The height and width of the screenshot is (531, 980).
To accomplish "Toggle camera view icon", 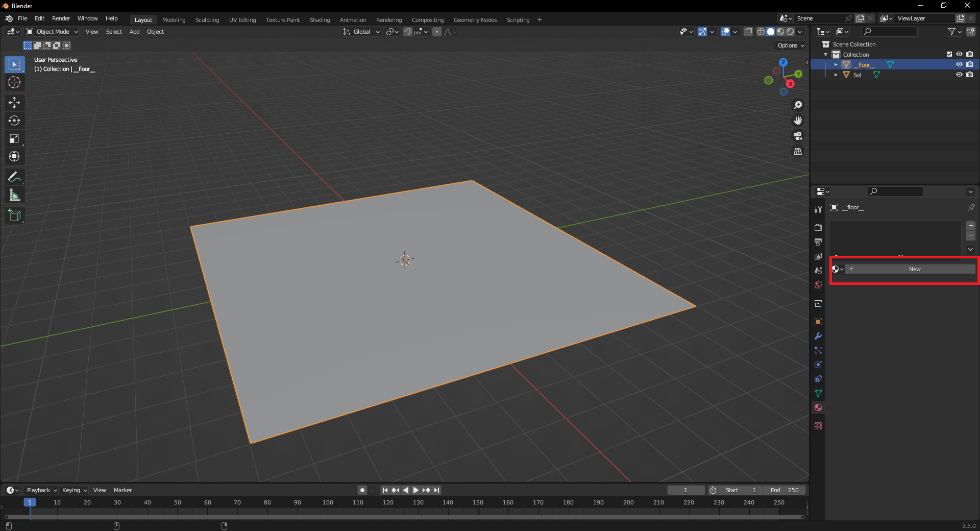I will 798,136.
